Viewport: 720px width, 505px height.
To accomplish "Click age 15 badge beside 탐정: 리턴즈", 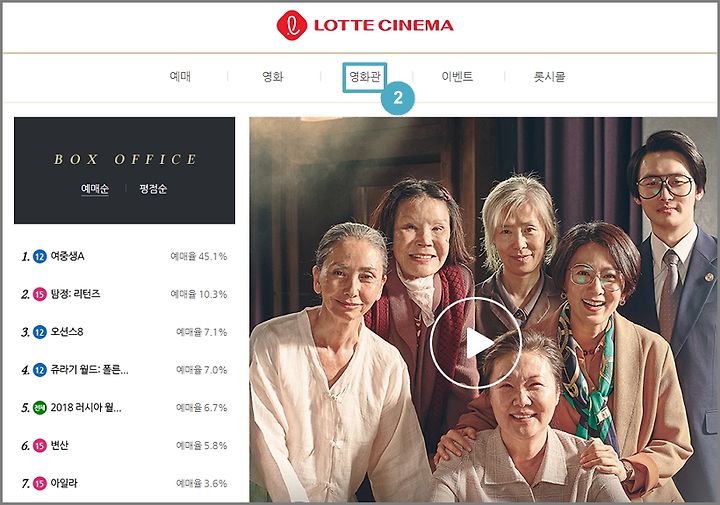I will [x=40, y=294].
